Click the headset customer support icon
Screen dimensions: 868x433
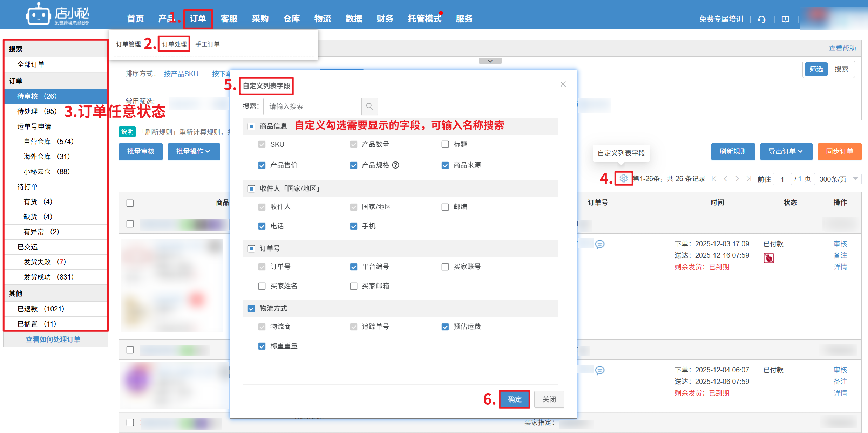point(761,19)
